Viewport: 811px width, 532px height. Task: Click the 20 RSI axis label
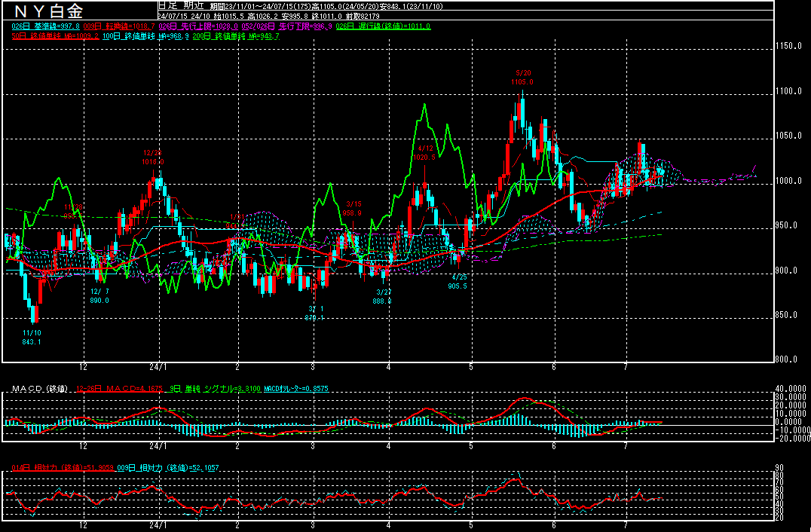779,518
